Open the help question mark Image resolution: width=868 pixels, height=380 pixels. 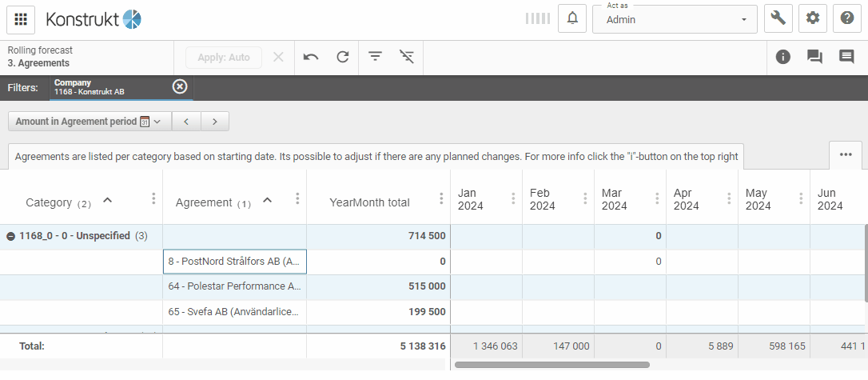847,18
